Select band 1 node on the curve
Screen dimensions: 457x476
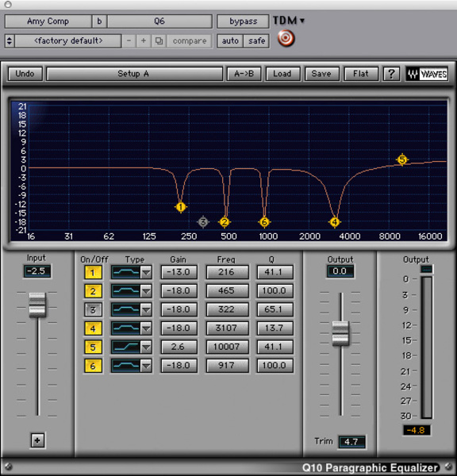coord(181,207)
